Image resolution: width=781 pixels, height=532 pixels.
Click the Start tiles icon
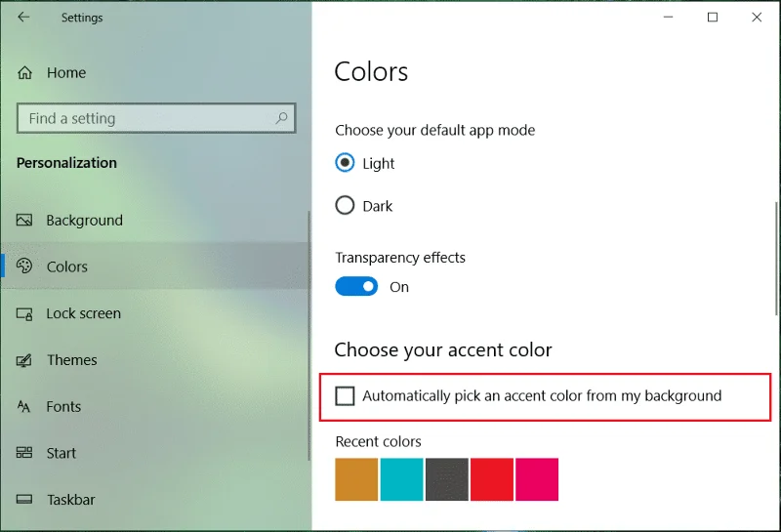[23, 452]
